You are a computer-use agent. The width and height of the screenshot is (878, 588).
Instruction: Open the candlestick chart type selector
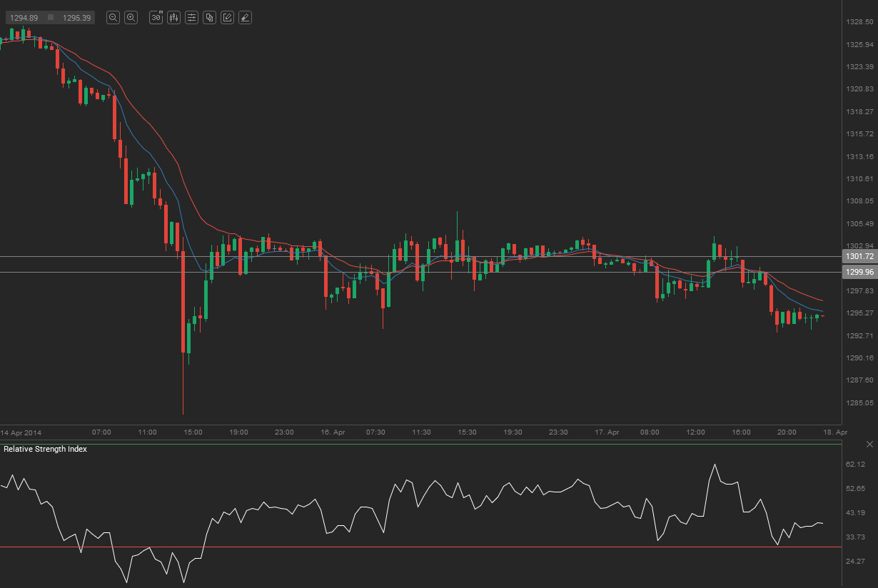(x=173, y=18)
